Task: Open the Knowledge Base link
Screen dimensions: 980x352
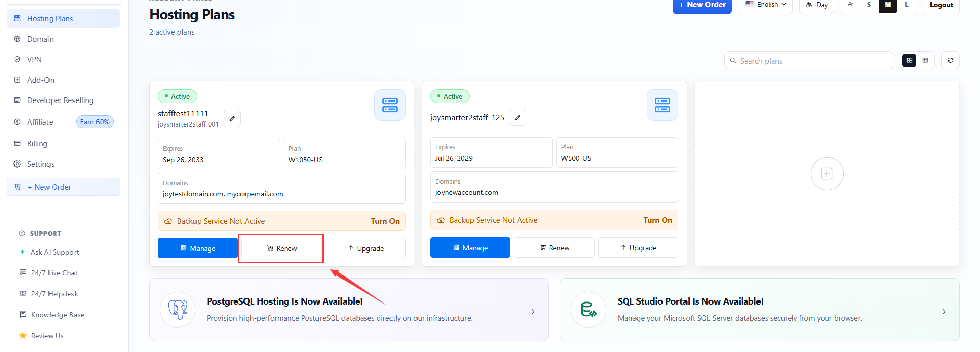Action: [57, 315]
